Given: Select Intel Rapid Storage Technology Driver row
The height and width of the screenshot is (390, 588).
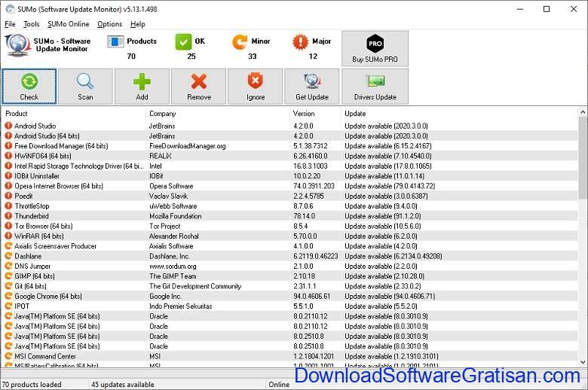Looking at the screenshot, I should coord(290,166).
